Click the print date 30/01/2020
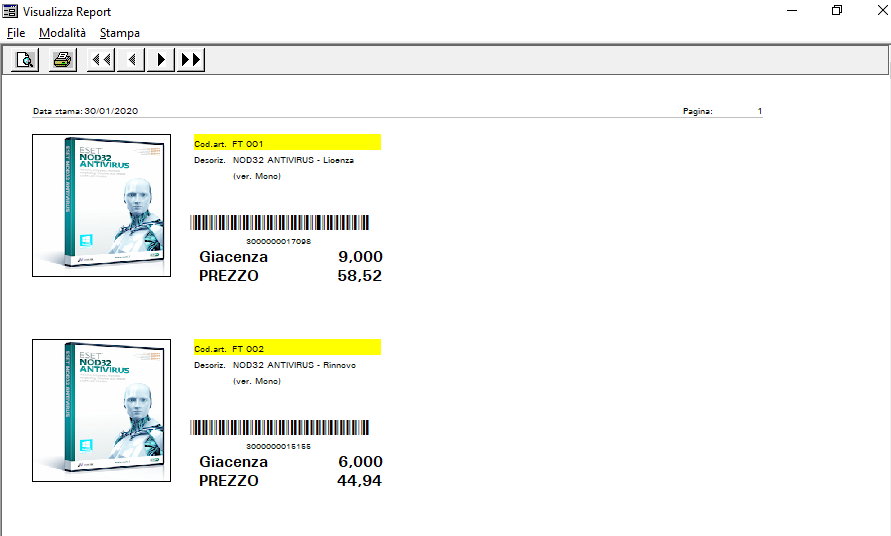Image resolution: width=891 pixels, height=536 pixels. point(111,111)
